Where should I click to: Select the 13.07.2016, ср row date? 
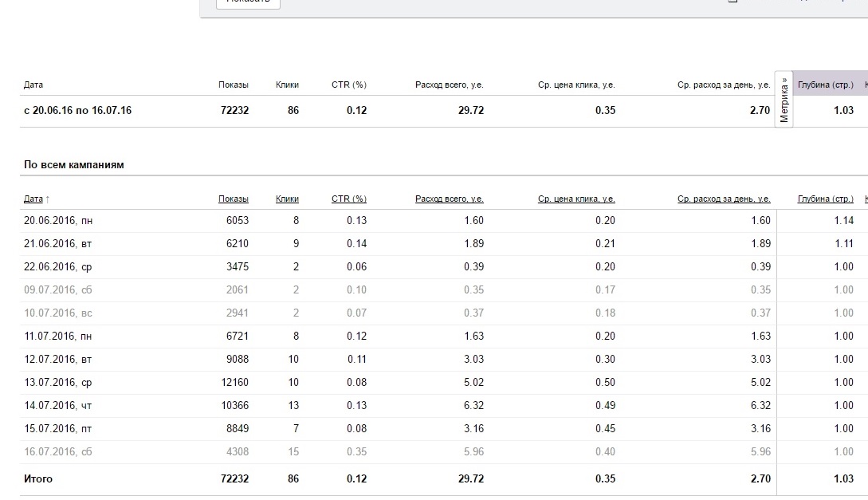53,383
